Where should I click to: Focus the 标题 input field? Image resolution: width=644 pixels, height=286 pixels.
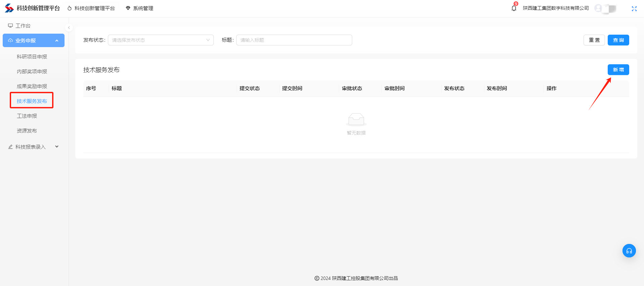click(294, 40)
